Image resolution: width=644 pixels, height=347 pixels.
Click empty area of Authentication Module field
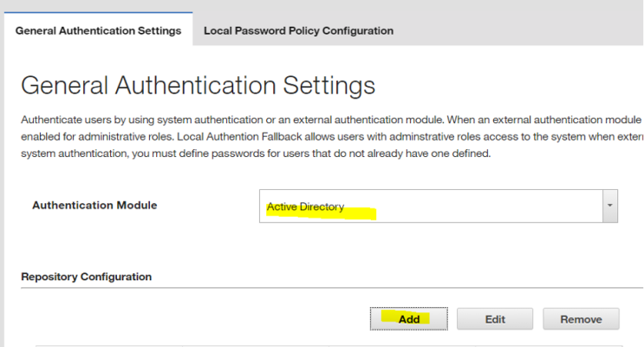point(472,206)
